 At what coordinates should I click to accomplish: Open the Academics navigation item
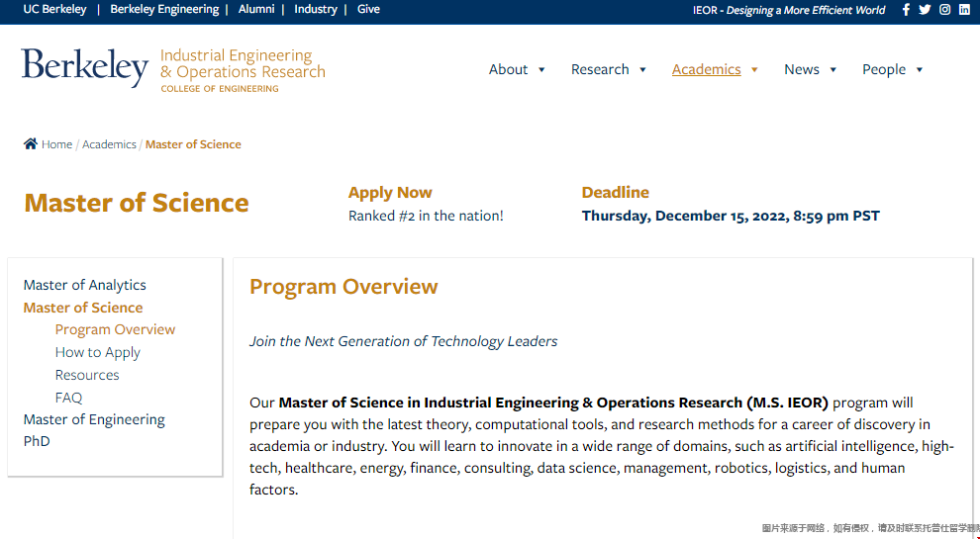706,69
